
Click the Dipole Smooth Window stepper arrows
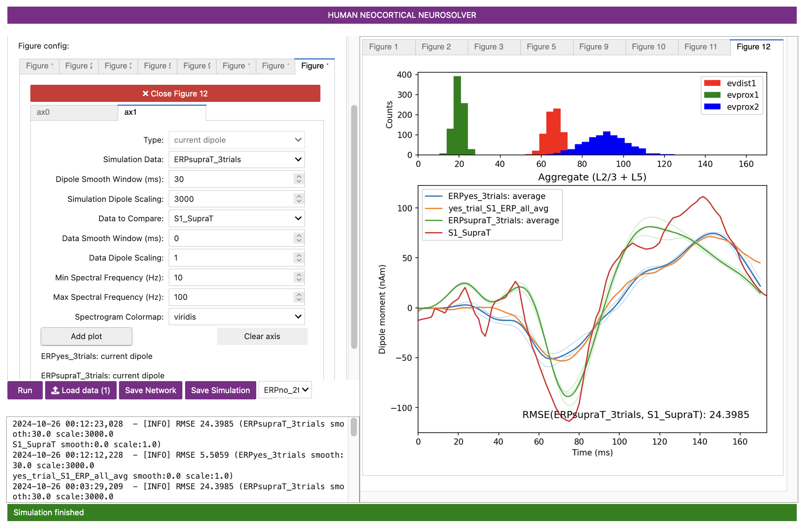point(299,179)
